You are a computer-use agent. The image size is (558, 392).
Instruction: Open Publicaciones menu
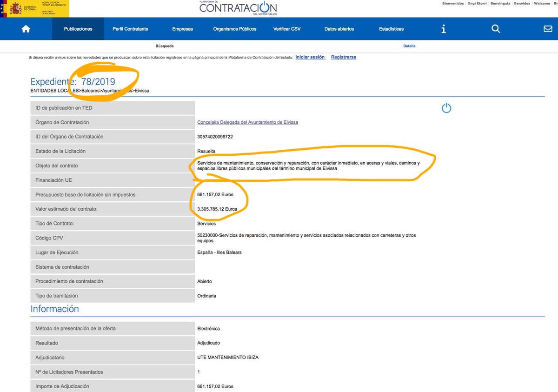pyautogui.click(x=78, y=29)
